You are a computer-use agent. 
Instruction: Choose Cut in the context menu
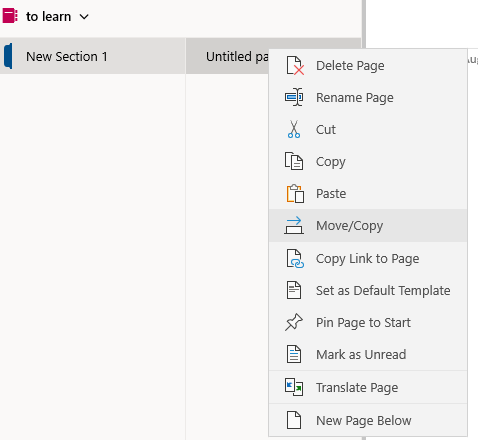coord(368,130)
